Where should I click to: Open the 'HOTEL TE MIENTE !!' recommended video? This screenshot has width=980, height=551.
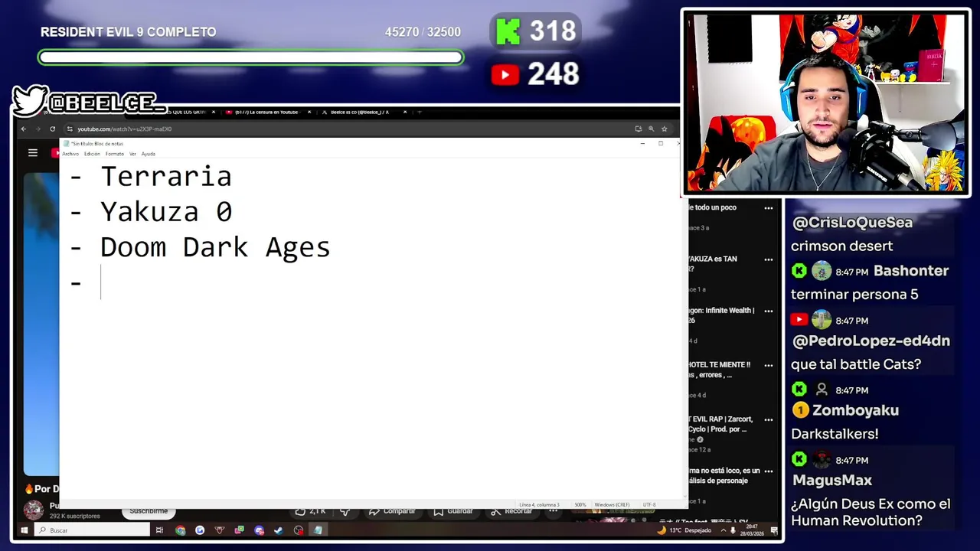coord(720,370)
